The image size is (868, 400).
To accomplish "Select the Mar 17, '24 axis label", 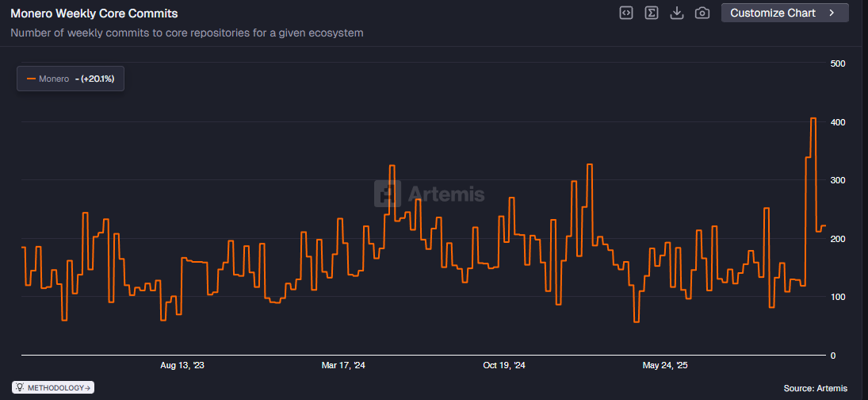I will tap(343, 366).
